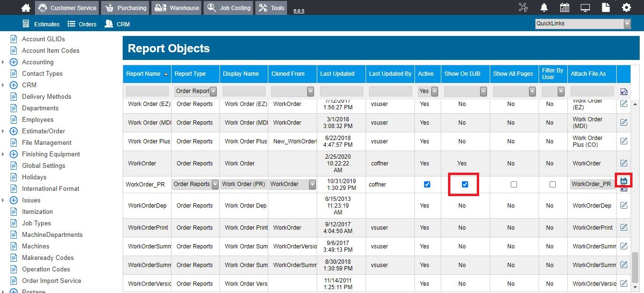The height and width of the screenshot is (293, 644).
Task: Open Tools menu
Action: (x=272, y=8)
